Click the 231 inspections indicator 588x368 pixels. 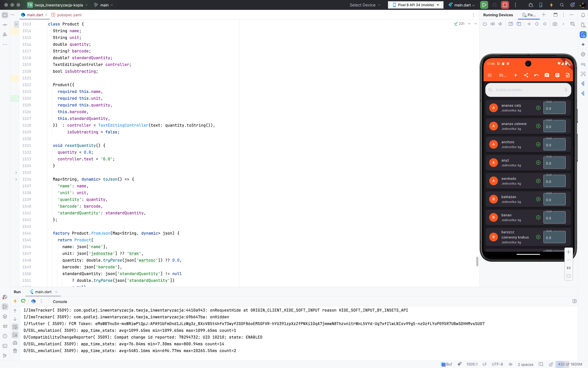[x=459, y=24]
